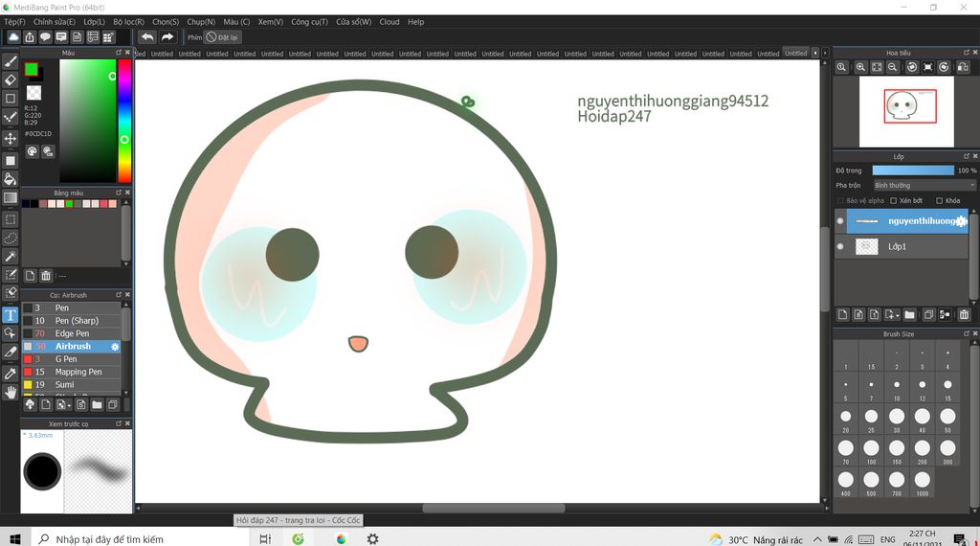Select the Magic Wand tool

pyautogui.click(x=10, y=257)
